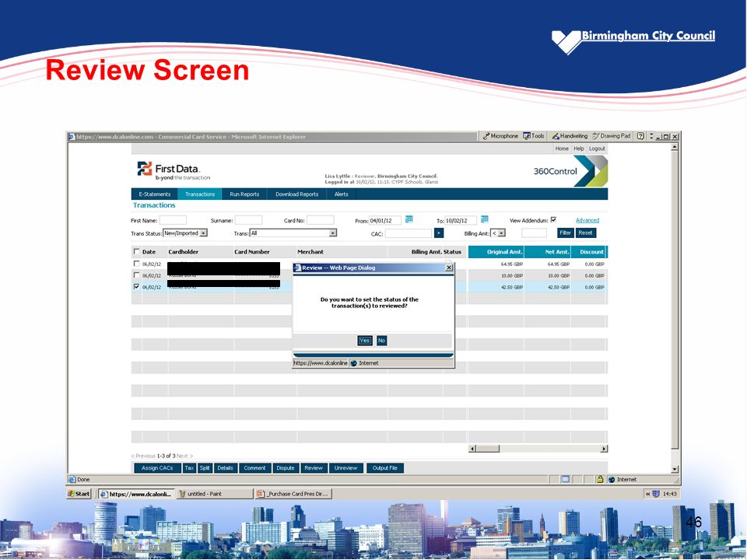The image size is (747, 560).
Task: Toggle the View Addendum checkbox
Action: [x=553, y=219]
